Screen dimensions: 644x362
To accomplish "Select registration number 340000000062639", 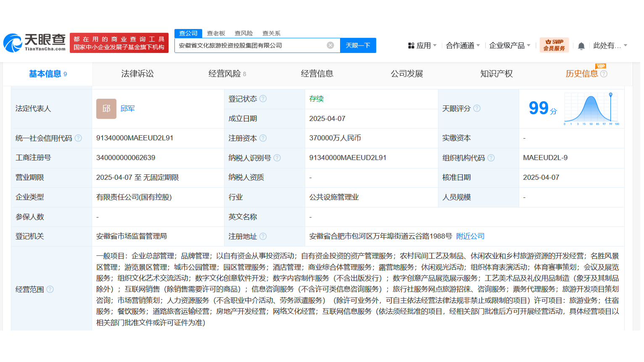I will [126, 158].
